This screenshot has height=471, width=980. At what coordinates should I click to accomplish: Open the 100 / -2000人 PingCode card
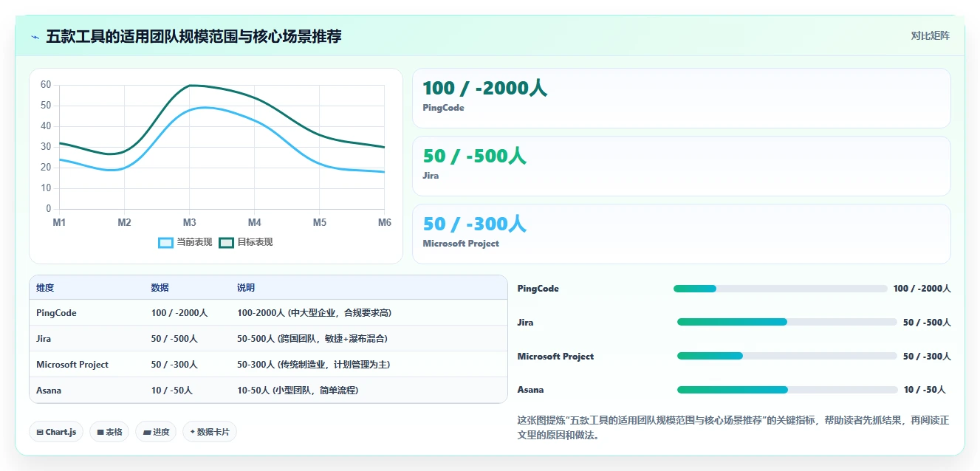click(681, 98)
